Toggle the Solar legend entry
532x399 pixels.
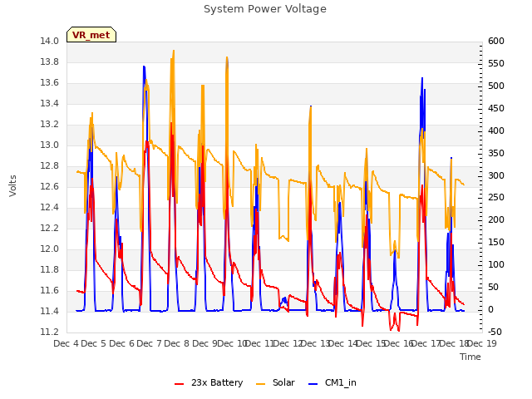pos(275,382)
